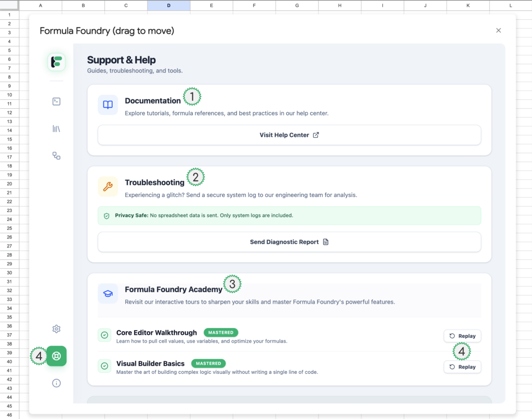Image resolution: width=532 pixels, height=419 pixels.
Task: Open the library icon in sidebar
Action: coord(56,128)
